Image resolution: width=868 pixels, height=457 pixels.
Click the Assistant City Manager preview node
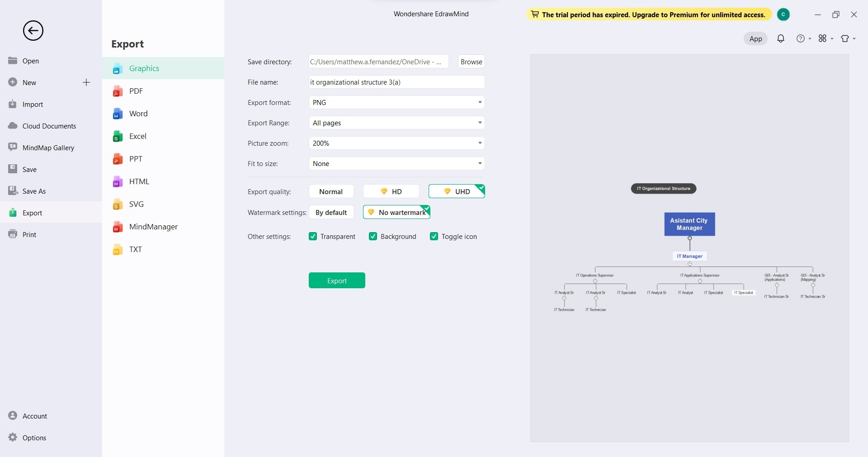689,224
